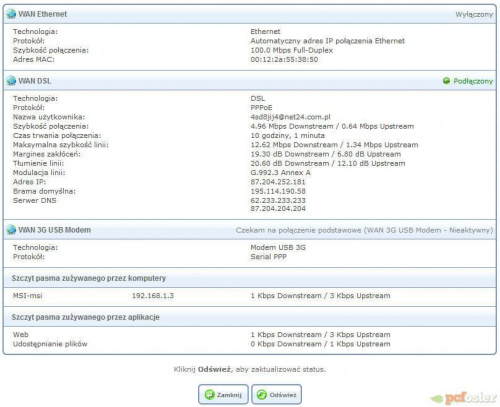The height and width of the screenshot is (407, 500).
Task: Close the status window with Zamknij
Action: coord(223,395)
